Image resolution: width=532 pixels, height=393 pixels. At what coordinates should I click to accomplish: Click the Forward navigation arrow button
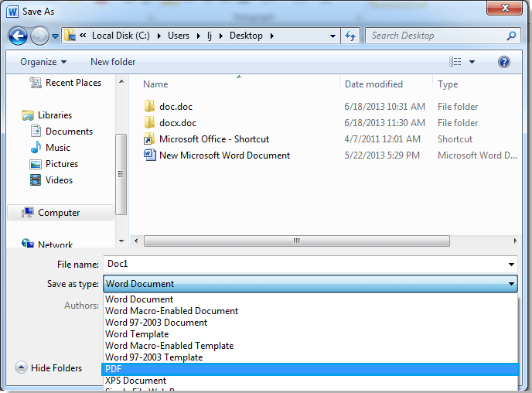(39, 36)
